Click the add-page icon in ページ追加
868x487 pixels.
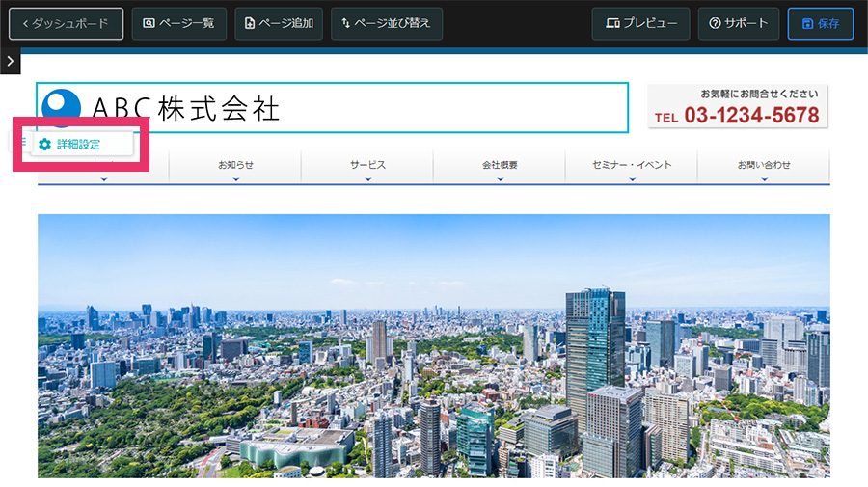point(250,23)
